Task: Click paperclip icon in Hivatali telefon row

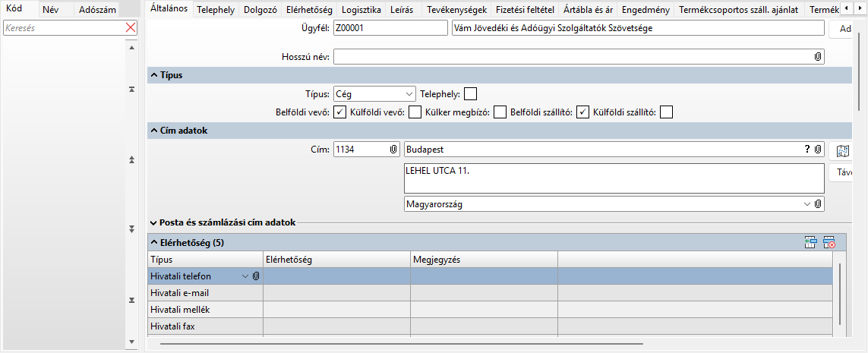Action: (x=256, y=276)
